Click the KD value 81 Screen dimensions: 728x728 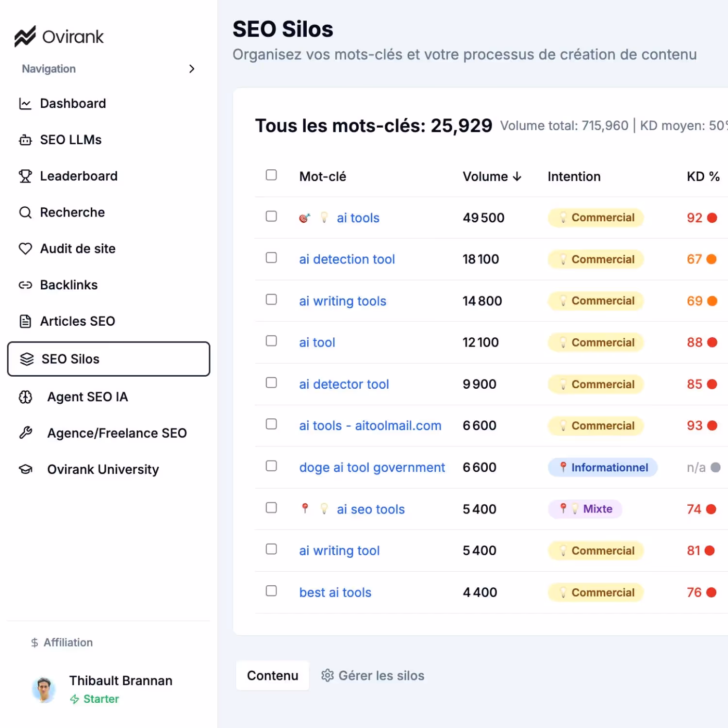point(694,551)
